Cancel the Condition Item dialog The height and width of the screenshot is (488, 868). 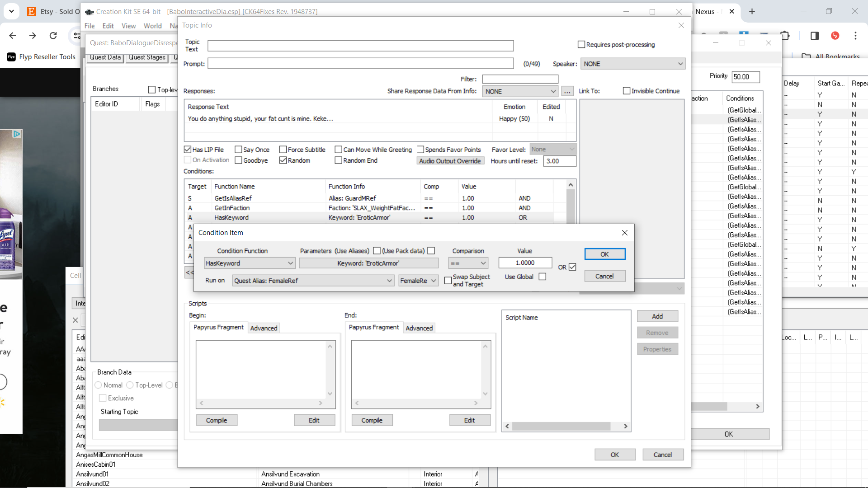pos(605,276)
